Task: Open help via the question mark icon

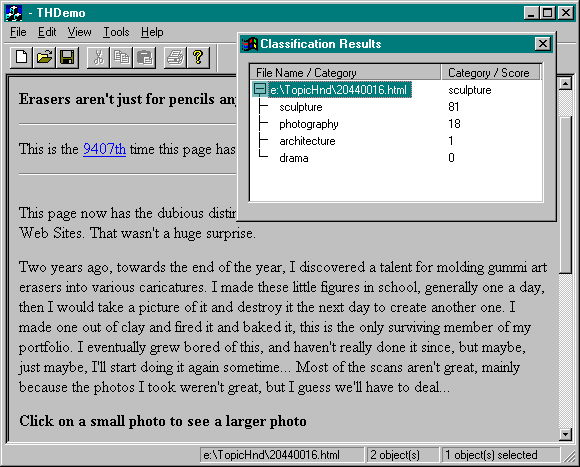Action: [x=198, y=57]
